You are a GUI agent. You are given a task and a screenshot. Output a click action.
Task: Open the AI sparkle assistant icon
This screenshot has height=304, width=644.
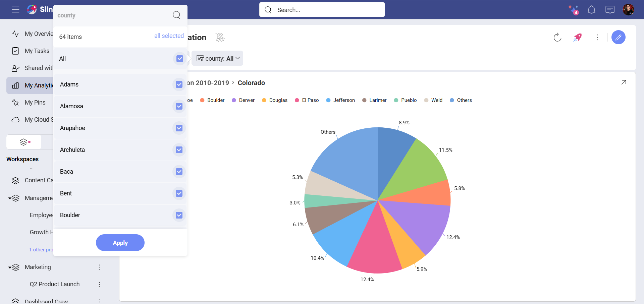[x=573, y=10]
